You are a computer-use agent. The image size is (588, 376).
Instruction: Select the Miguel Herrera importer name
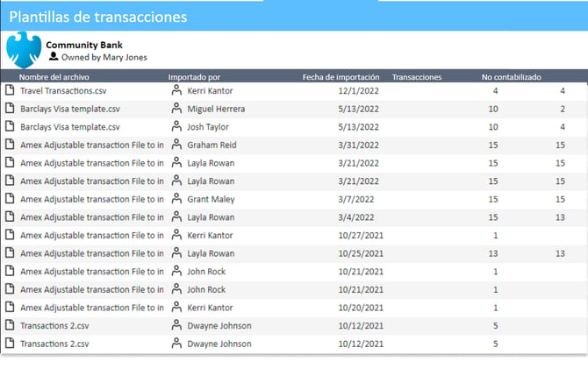pos(216,109)
